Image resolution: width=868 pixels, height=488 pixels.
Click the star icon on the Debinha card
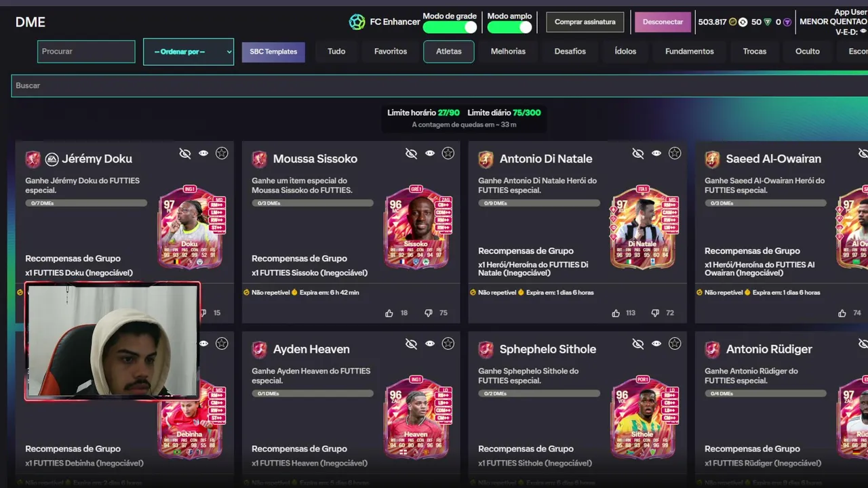[222, 344]
